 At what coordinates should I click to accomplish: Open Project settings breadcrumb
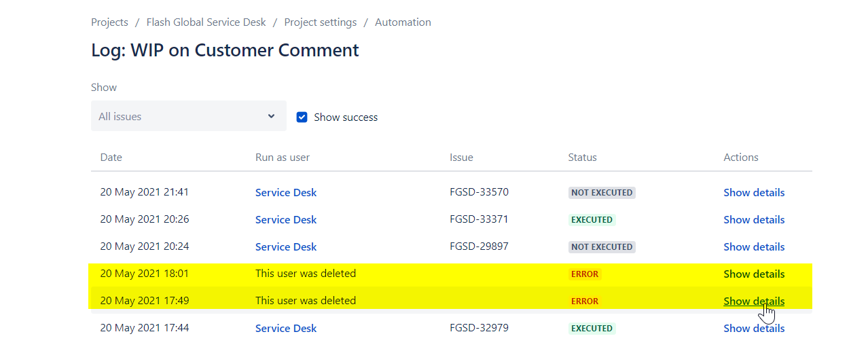(x=321, y=22)
